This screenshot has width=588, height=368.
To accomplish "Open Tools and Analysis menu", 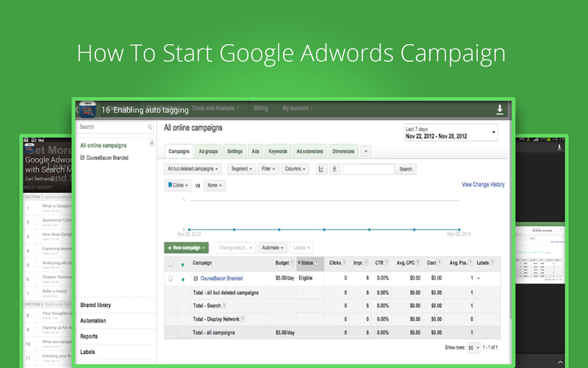I will coord(215,108).
